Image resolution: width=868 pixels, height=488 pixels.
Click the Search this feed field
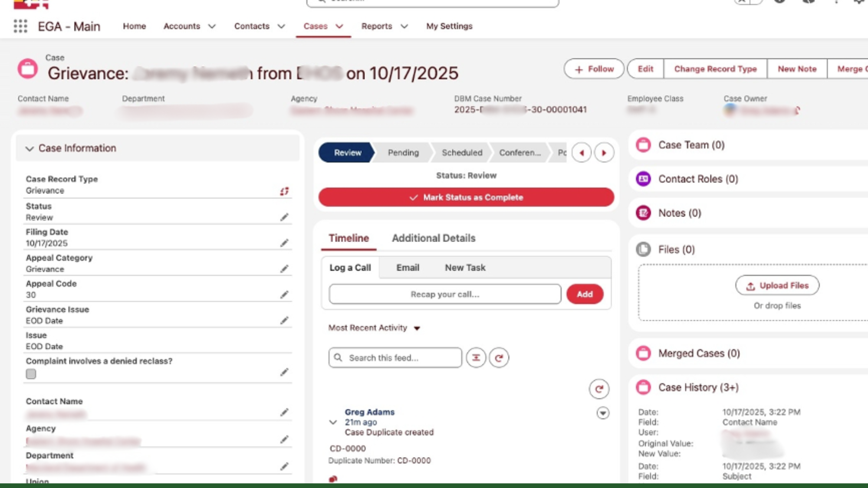395,358
